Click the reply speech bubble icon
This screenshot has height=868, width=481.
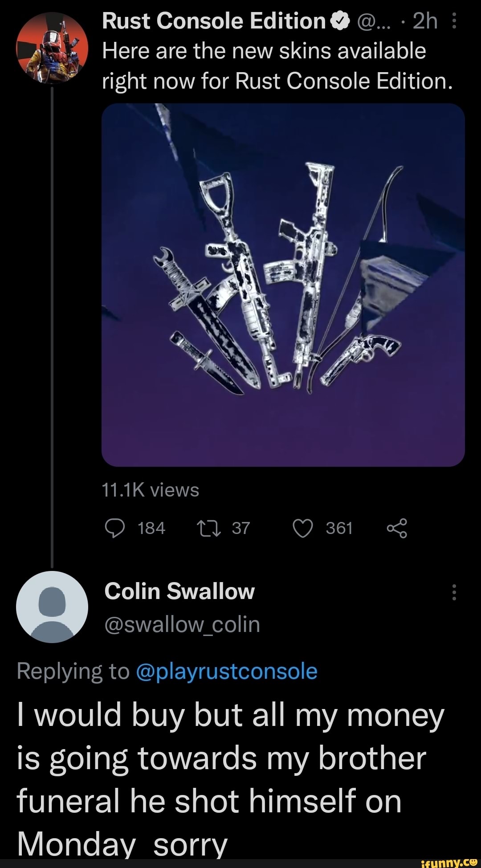[114, 529]
